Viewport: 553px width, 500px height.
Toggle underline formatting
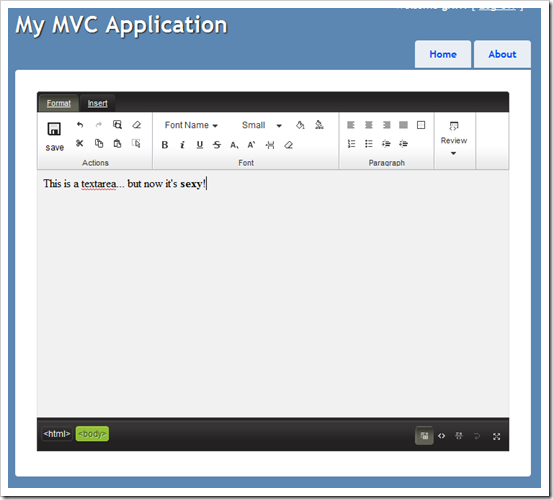(200, 145)
